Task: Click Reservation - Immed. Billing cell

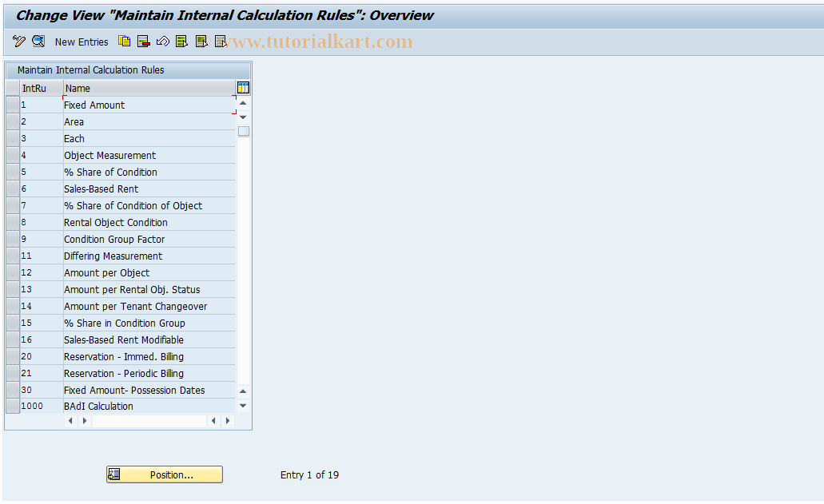Action: pyautogui.click(x=149, y=357)
